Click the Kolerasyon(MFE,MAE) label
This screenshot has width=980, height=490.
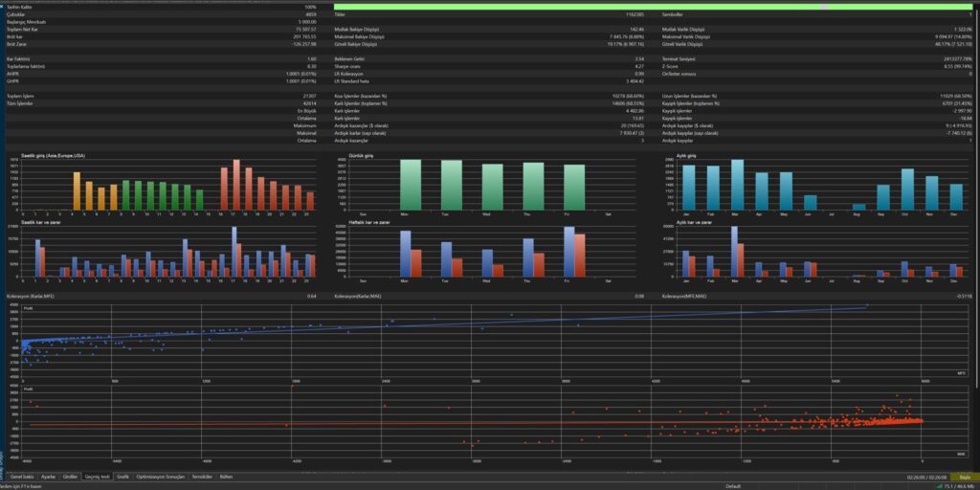[x=683, y=296]
